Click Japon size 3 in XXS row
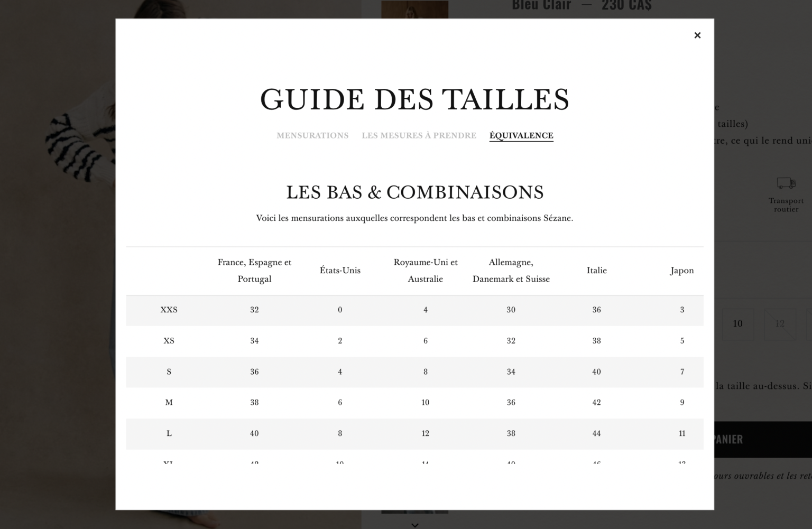812x529 pixels. (x=682, y=310)
